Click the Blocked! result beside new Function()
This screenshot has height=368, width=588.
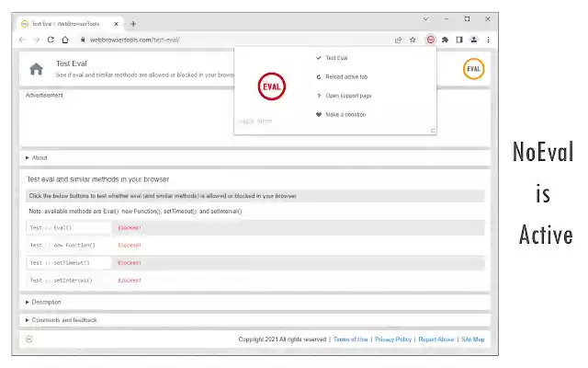click(x=130, y=246)
